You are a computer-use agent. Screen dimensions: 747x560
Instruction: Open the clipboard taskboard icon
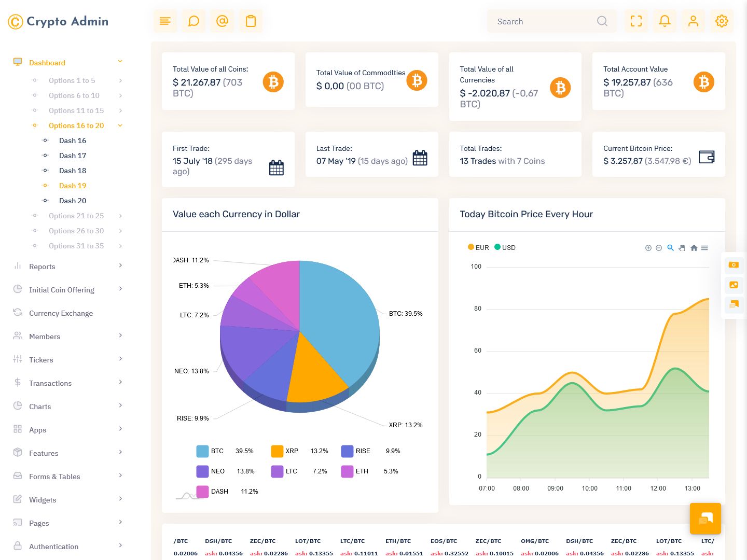coord(251,21)
